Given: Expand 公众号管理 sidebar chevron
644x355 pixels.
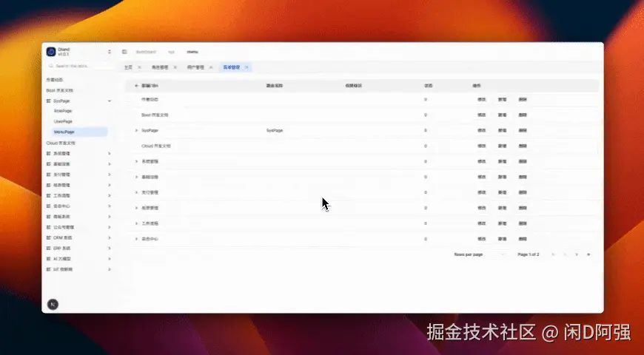Looking at the screenshot, I should pyautogui.click(x=110, y=227).
